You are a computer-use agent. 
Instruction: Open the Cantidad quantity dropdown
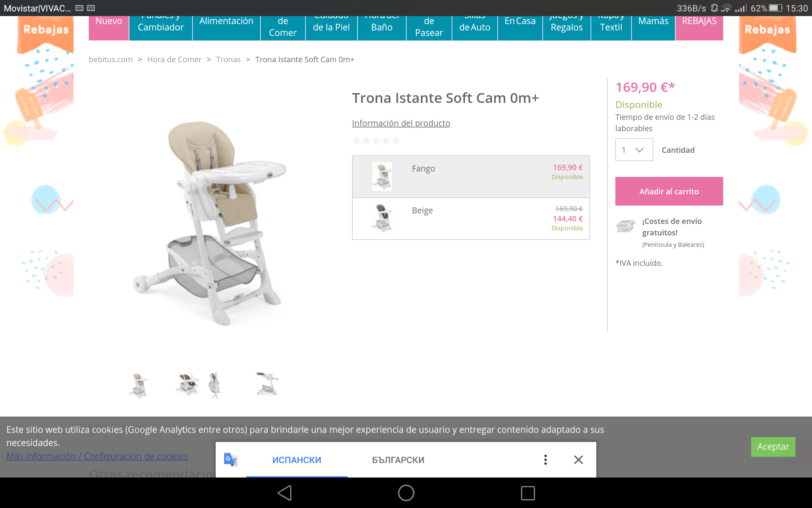click(x=634, y=150)
